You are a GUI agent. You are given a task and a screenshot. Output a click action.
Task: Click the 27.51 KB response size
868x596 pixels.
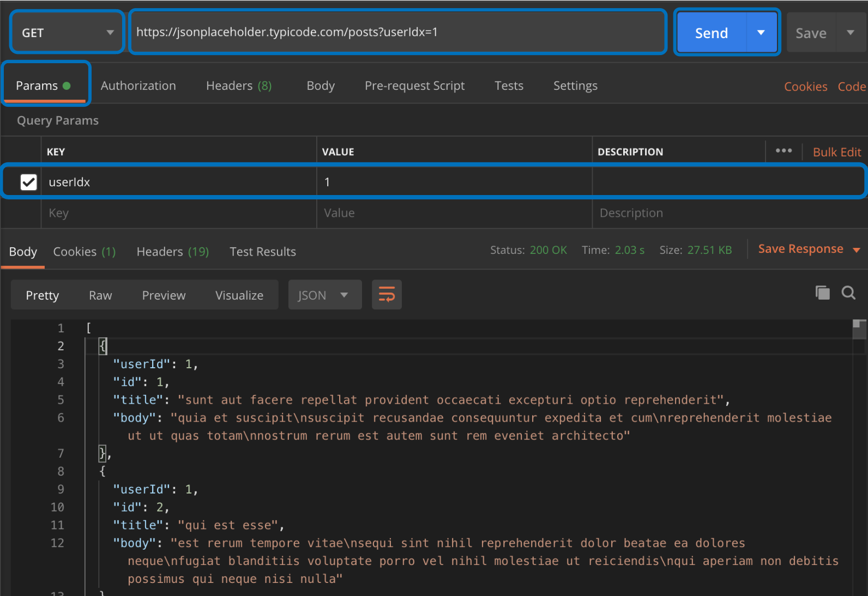(709, 250)
